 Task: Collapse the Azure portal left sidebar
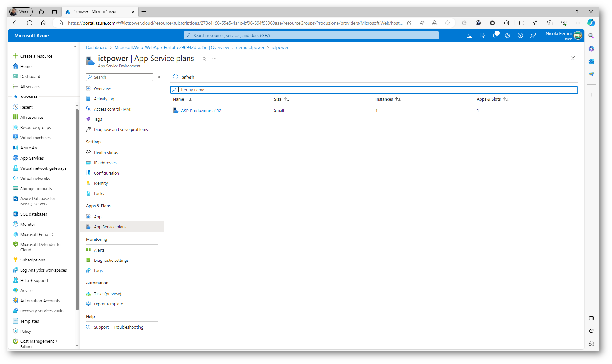coord(75,46)
